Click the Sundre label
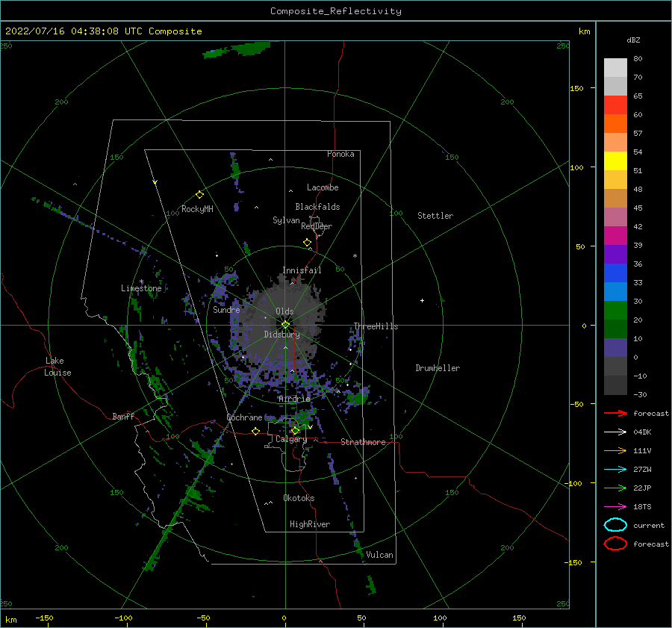672x628 pixels. (x=226, y=309)
